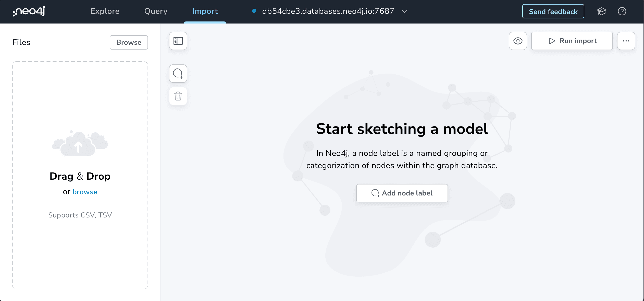Click the Files panel heading
The width and height of the screenshot is (644, 301).
click(21, 42)
